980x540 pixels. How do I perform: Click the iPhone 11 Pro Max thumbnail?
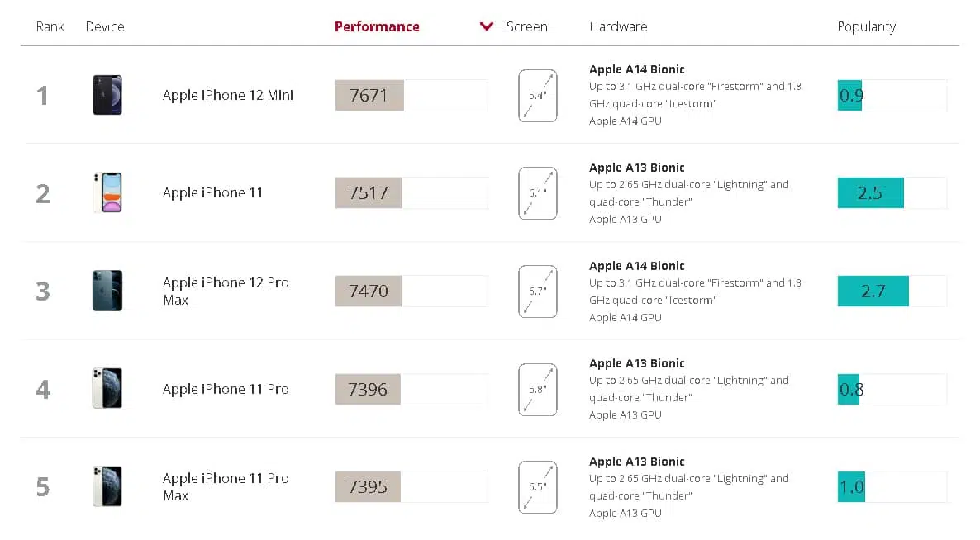(107, 486)
